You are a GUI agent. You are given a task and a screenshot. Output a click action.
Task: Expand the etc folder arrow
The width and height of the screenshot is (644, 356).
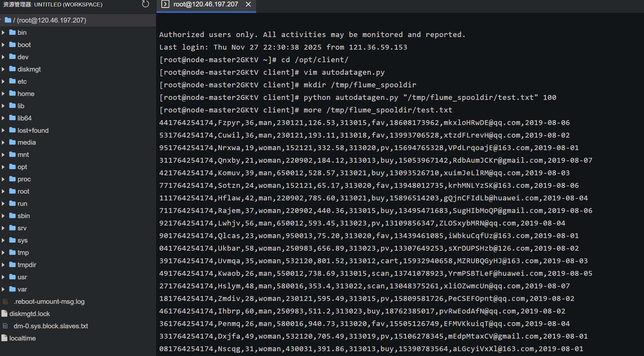tap(3, 82)
